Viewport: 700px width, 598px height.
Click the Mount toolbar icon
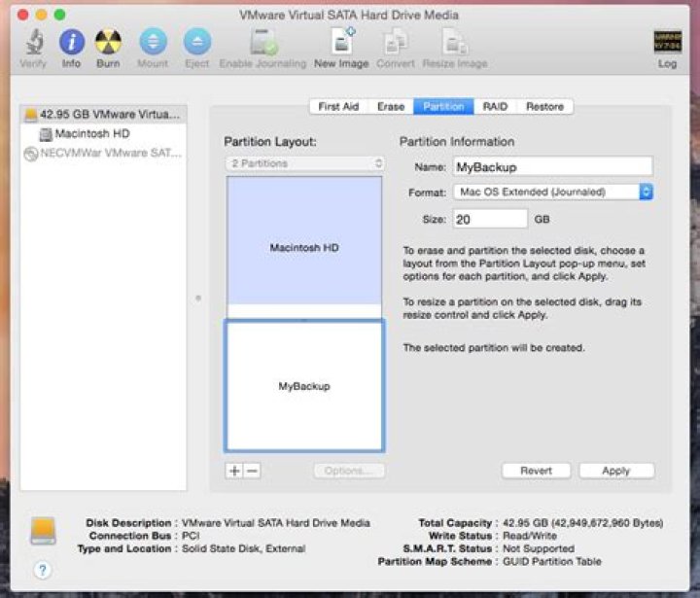pyautogui.click(x=154, y=42)
